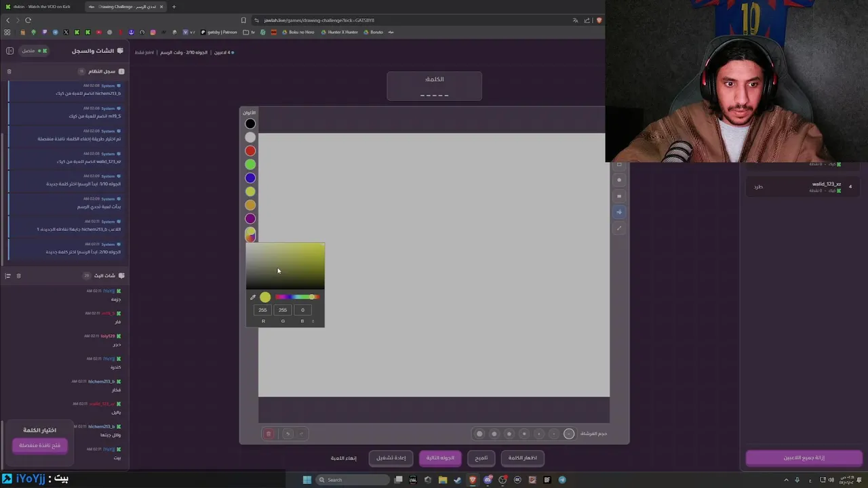Screen dimensions: 868x488
Task: Click the R value input field
Action: (262, 310)
